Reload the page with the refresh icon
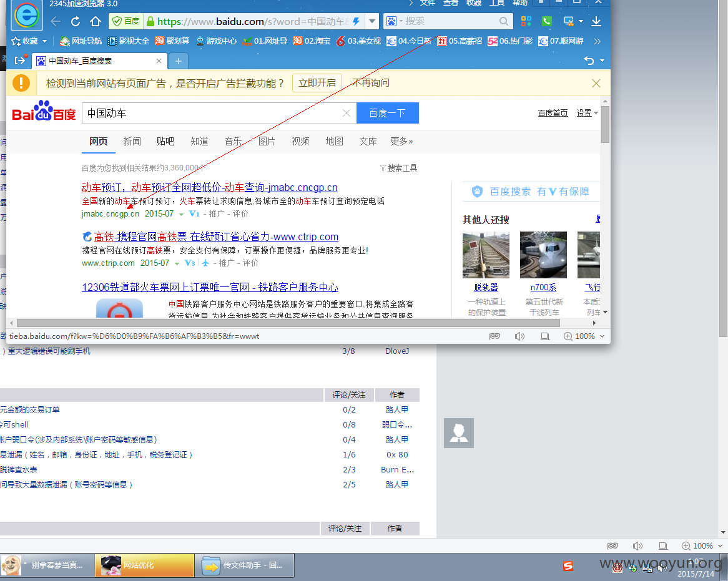The height and width of the screenshot is (581, 728). click(x=76, y=21)
